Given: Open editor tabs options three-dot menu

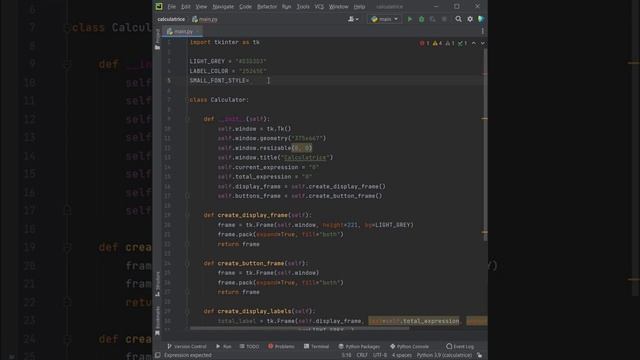Looking at the screenshot, I should point(482,31).
